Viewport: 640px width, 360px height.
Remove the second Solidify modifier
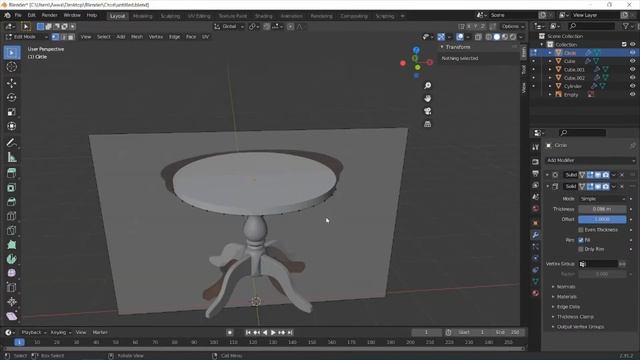click(x=622, y=187)
